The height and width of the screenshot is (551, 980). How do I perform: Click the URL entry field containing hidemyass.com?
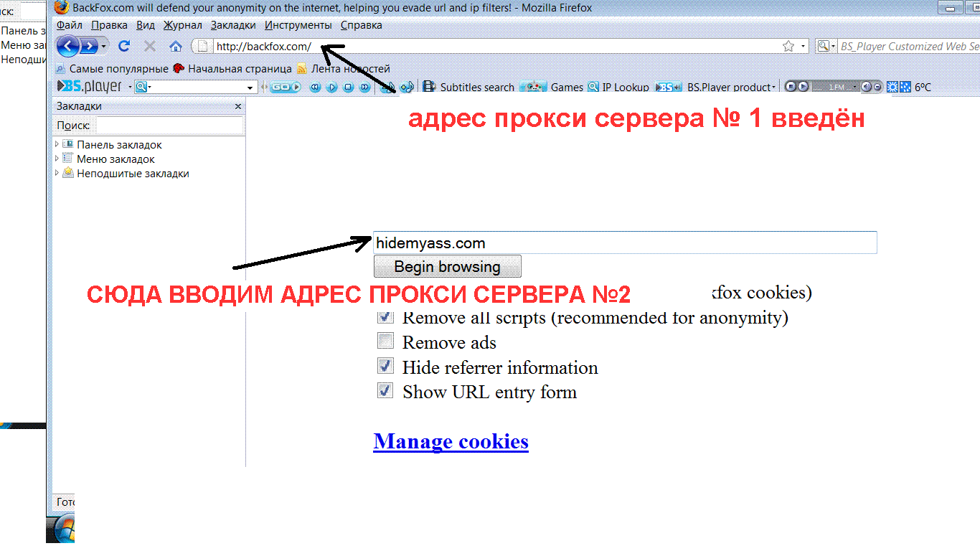(625, 242)
